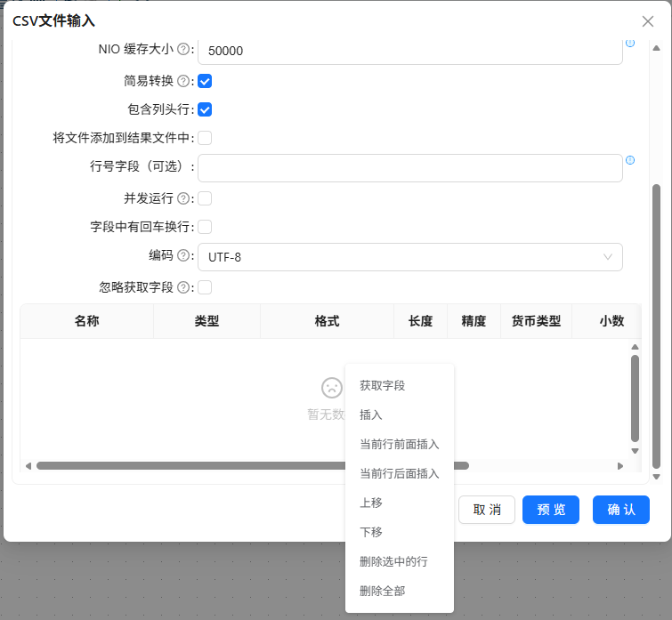
Task: Click help icon next to 编码
Action: 183,255
